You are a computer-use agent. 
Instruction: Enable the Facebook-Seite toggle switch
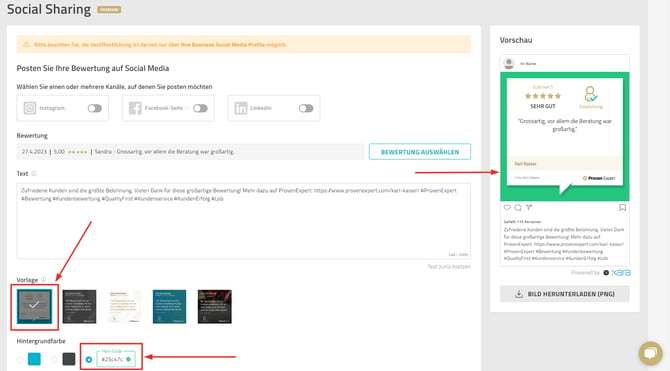click(200, 108)
